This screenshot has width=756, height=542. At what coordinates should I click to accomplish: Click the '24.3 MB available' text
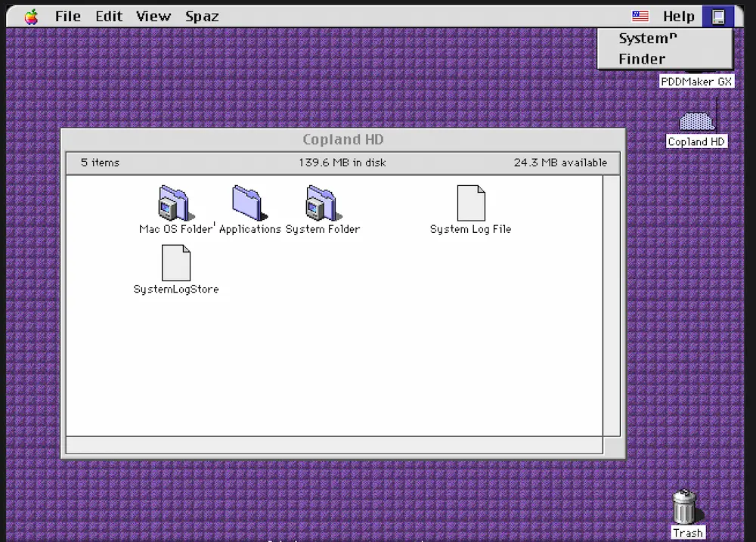560,163
